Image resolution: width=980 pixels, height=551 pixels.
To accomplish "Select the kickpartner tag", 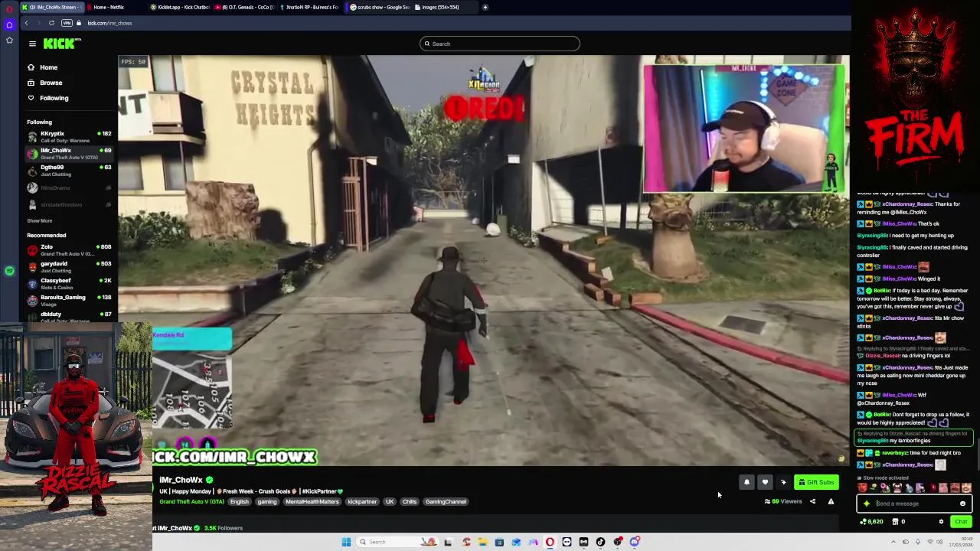I will (362, 501).
